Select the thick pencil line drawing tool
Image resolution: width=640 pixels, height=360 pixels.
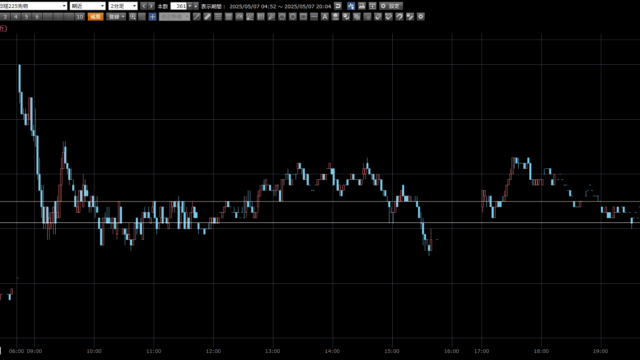207,17
